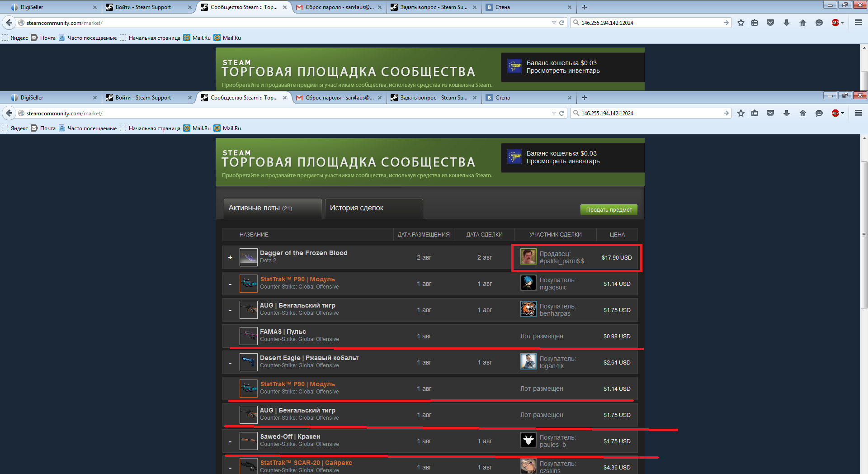
Task: Open the Войти - Steam Support tab in lower window
Action: [x=148, y=98]
